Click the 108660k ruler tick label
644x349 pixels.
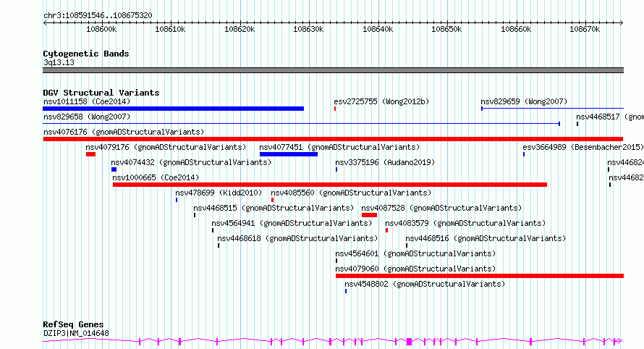click(x=516, y=29)
